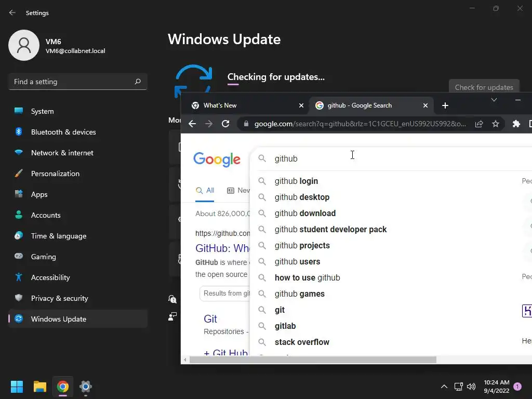Show hidden system tray icons
The image size is (532, 399).
pyautogui.click(x=444, y=387)
